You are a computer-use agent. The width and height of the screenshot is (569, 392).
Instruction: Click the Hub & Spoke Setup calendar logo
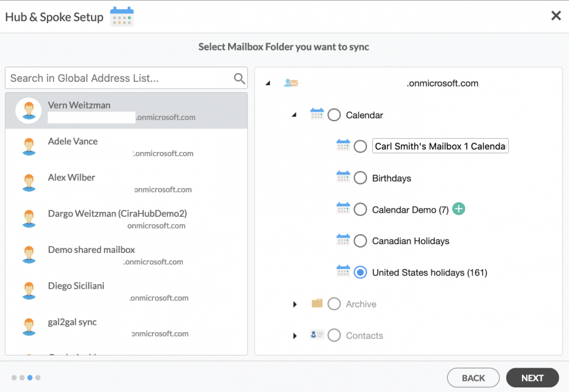[122, 16]
